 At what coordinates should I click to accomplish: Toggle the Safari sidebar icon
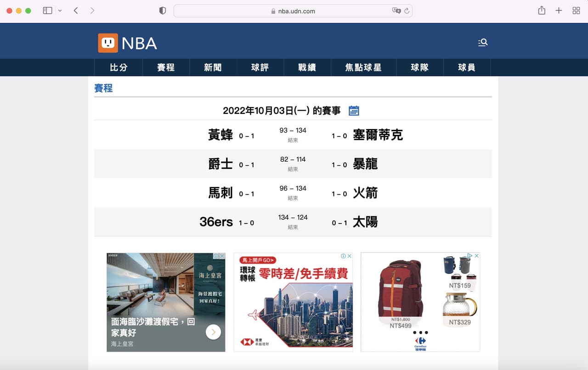pyautogui.click(x=47, y=11)
